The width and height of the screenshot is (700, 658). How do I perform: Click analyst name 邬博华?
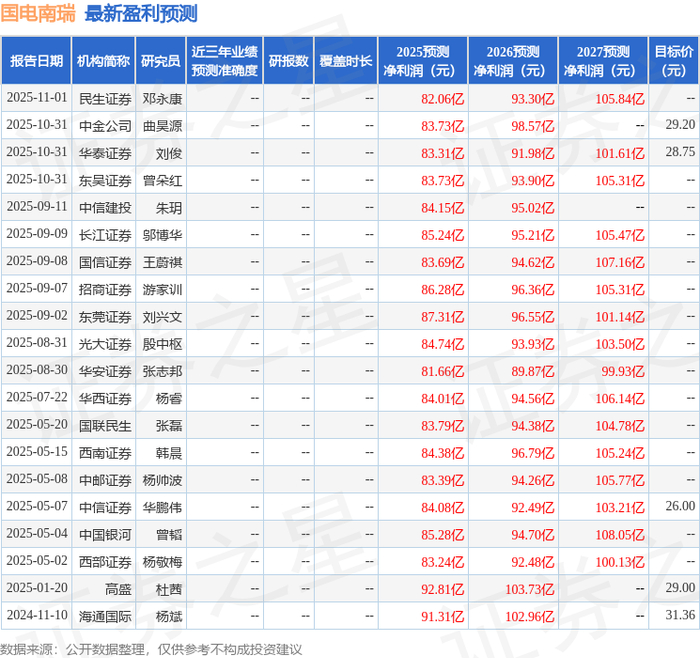[162, 235]
